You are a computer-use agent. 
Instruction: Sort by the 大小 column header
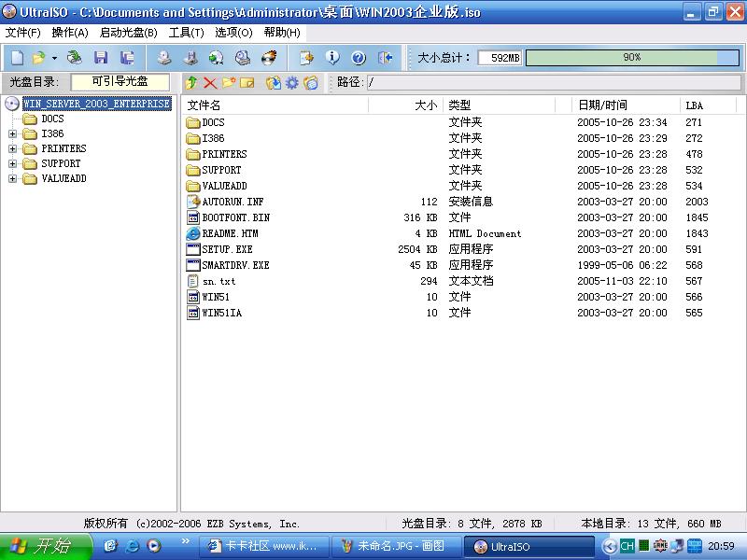(x=406, y=105)
